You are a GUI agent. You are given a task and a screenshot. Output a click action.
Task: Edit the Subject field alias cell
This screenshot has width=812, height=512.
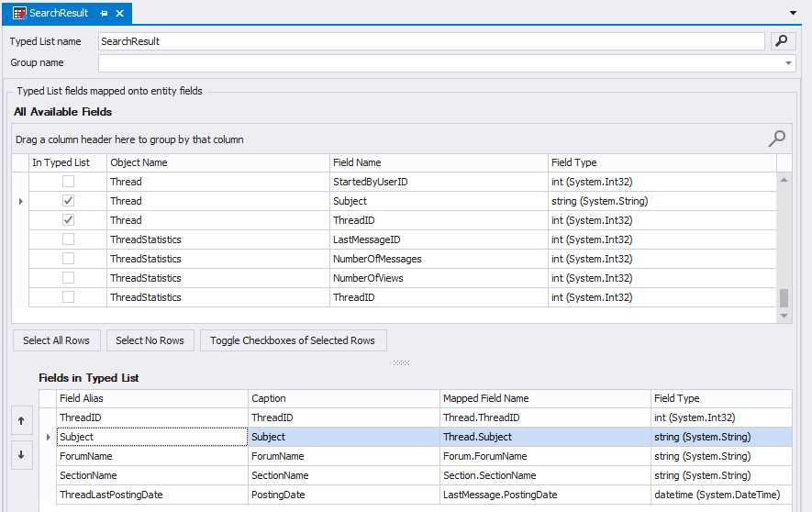(151, 437)
